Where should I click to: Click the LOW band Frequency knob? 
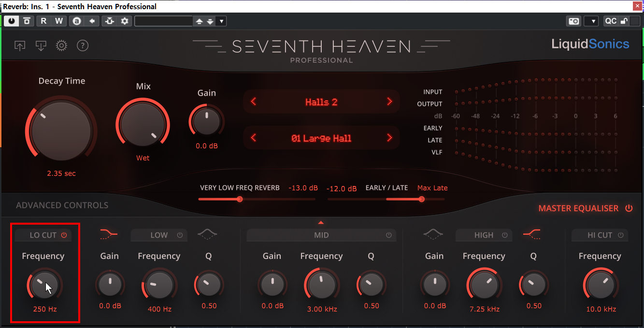coord(158,285)
